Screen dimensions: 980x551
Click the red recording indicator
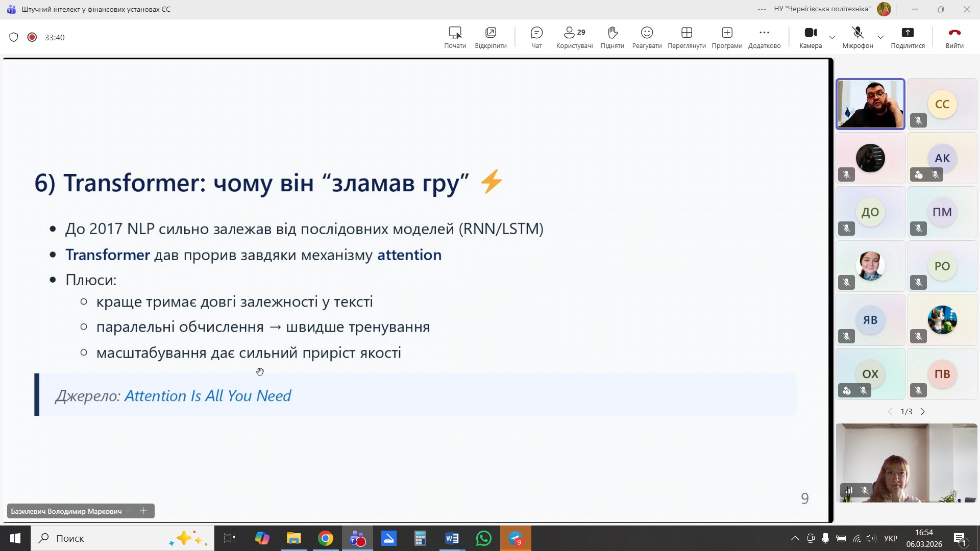32,37
